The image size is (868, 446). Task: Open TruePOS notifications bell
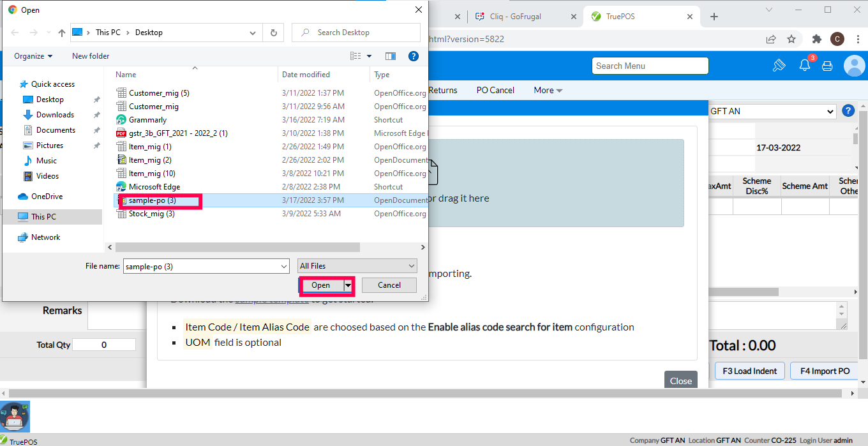tap(805, 65)
